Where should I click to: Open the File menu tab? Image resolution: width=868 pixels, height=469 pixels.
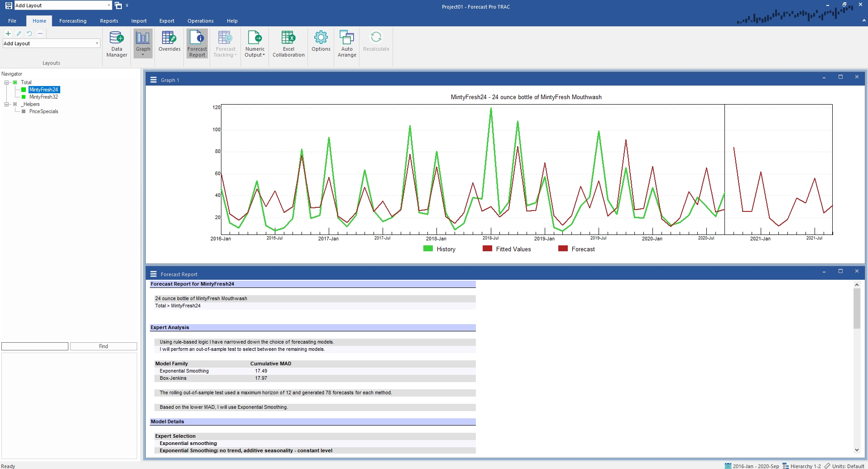12,21
